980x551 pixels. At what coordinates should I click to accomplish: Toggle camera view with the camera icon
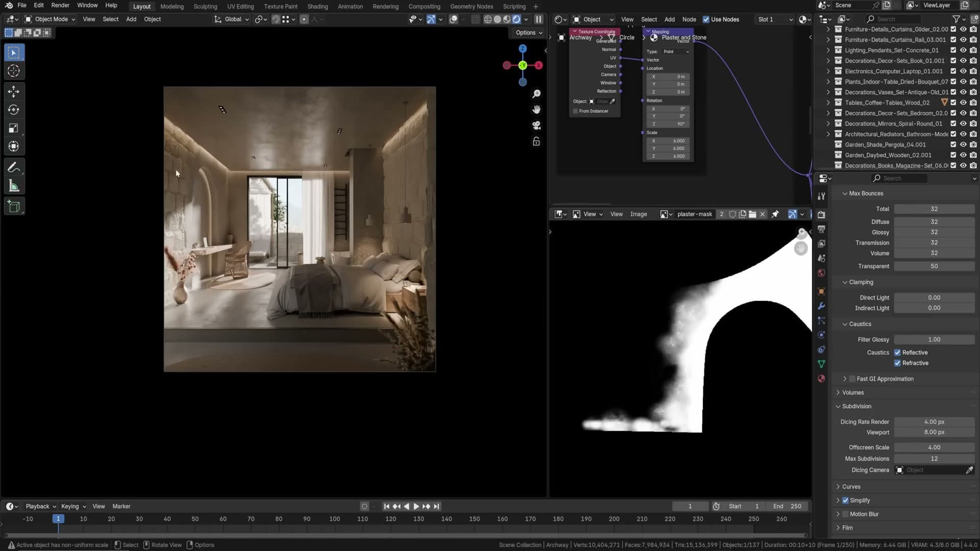pos(536,126)
